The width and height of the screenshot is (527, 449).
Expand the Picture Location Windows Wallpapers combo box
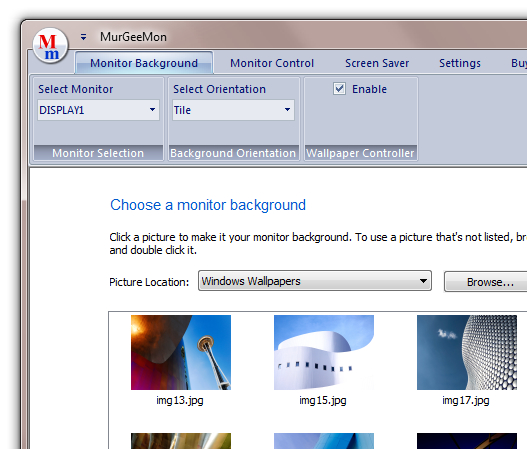[x=315, y=281]
